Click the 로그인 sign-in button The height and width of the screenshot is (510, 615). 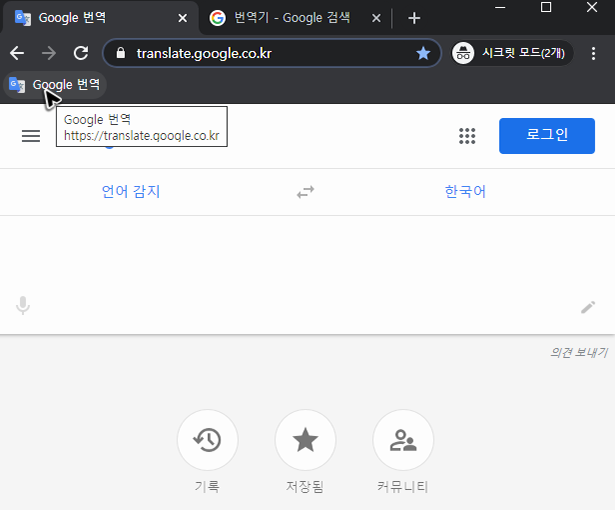pyautogui.click(x=547, y=136)
